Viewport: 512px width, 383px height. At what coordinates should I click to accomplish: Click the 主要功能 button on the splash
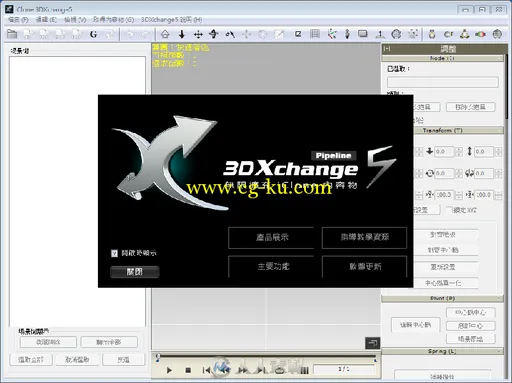[x=271, y=266]
